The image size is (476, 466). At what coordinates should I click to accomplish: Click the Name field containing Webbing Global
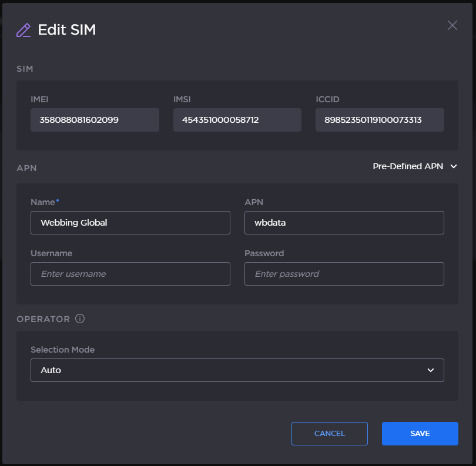tap(130, 223)
